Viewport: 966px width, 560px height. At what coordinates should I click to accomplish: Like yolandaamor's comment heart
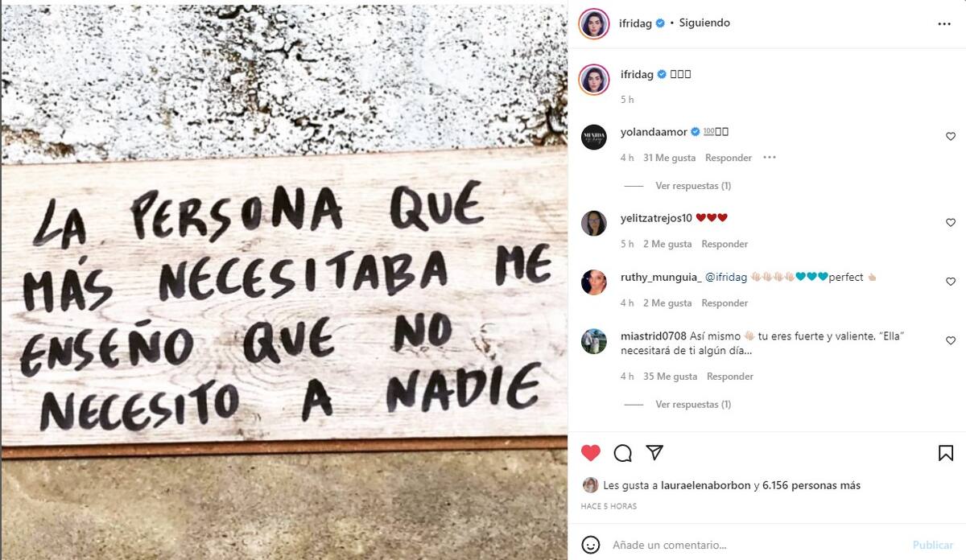[951, 137]
